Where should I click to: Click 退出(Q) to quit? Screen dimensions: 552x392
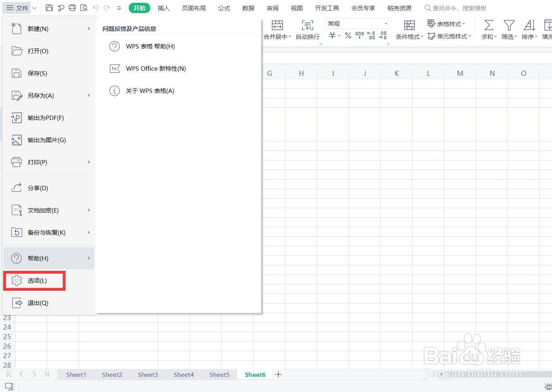tap(49, 303)
